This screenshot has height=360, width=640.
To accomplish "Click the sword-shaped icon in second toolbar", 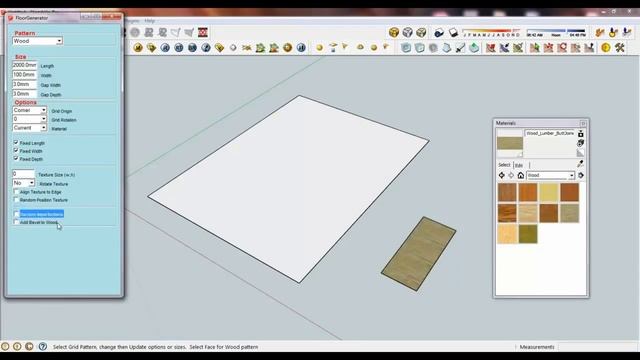I will click(x=460, y=48).
